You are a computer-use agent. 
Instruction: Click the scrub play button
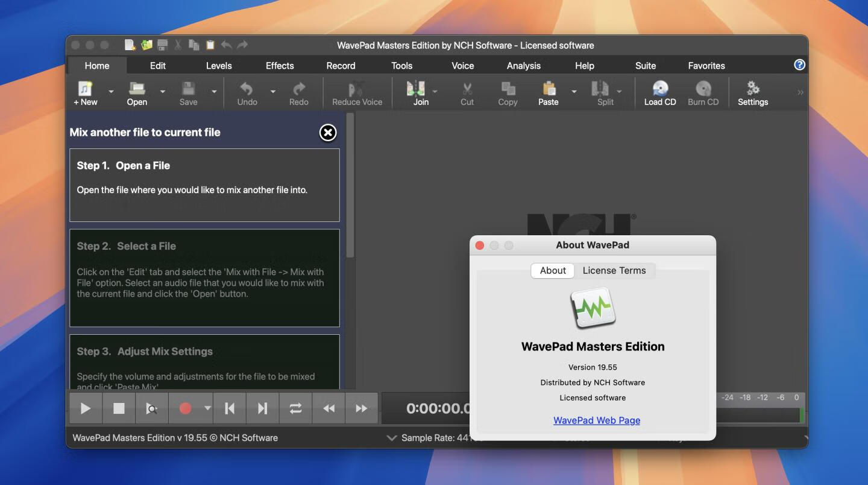(x=152, y=408)
